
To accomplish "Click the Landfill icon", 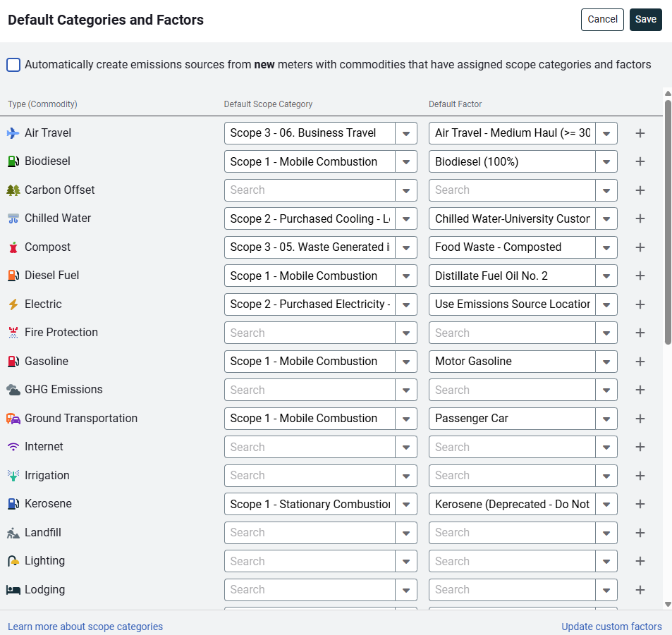I will pos(13,533).
